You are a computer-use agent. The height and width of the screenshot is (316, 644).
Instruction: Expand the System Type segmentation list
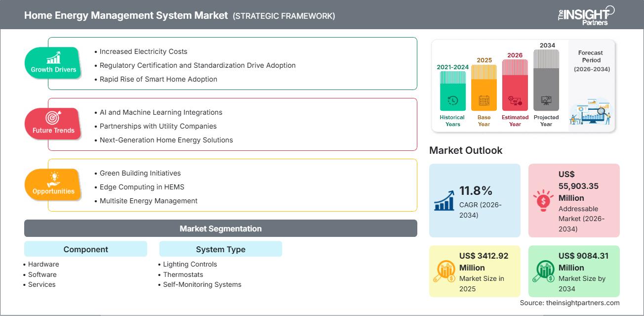coord(220,249)
